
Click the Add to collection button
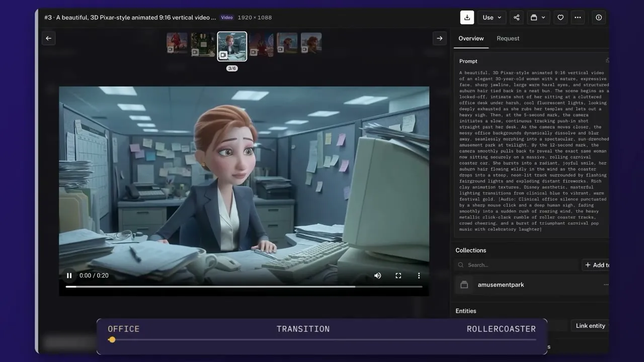coord(596,265)
